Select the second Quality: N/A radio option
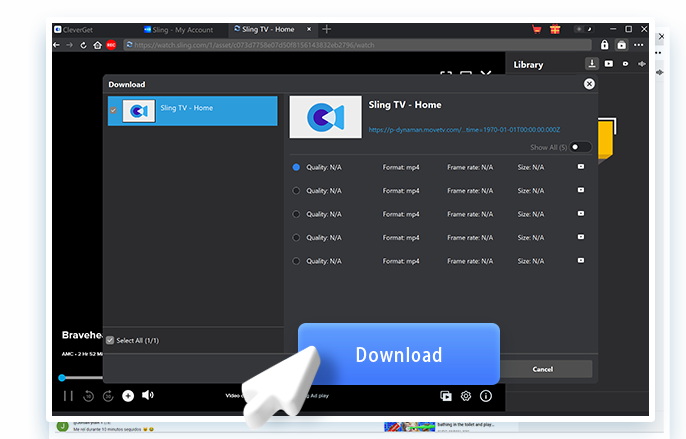This screenshot has width=686, height=439. pyautogui.click(x=296, y=190)
